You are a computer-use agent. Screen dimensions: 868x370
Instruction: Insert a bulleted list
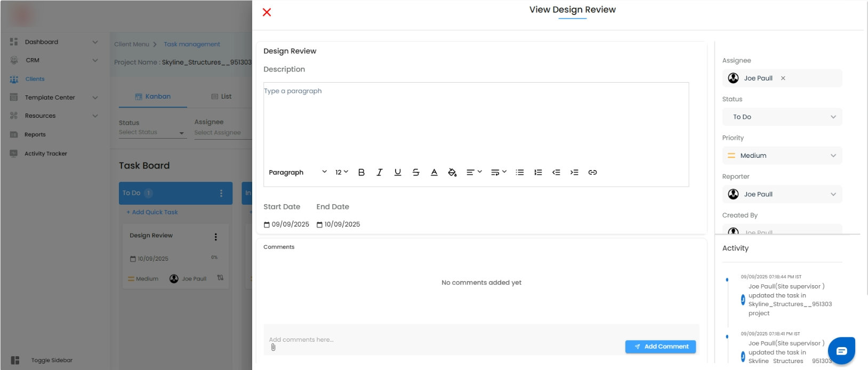[x=520, y=172]
